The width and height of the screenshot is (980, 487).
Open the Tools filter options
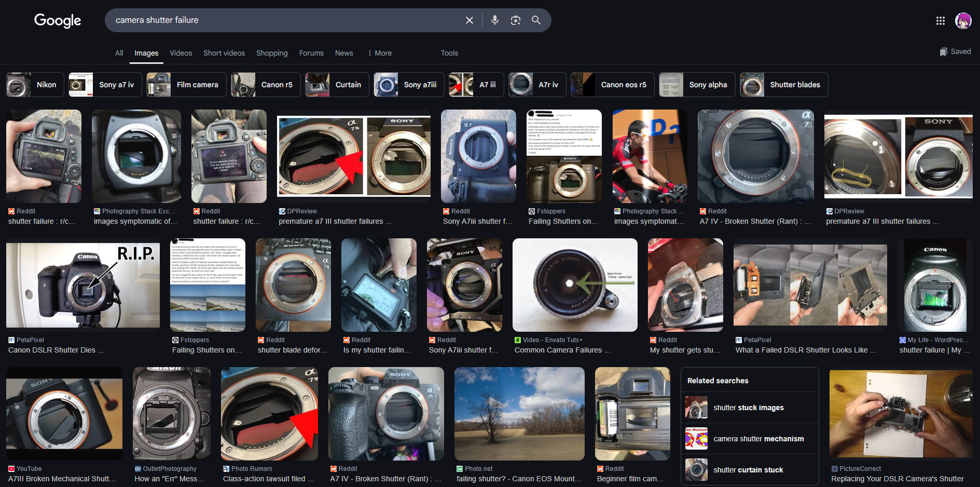click(449, 53)
